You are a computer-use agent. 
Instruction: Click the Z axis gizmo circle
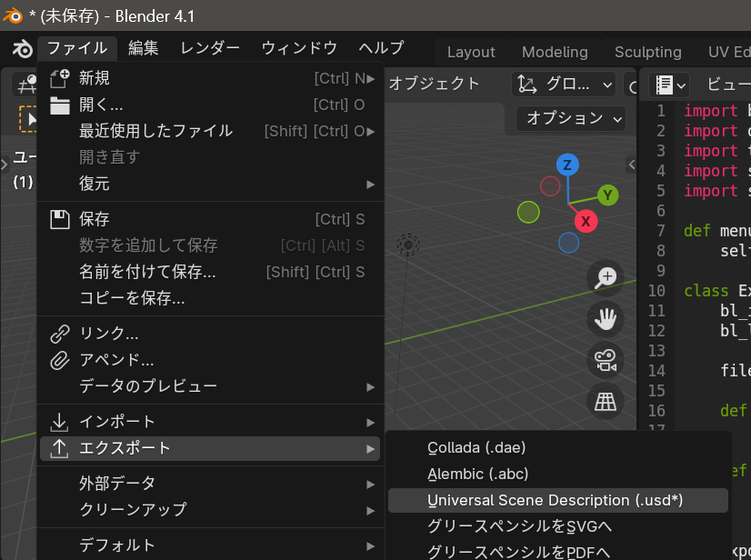[x=567, y=165]
